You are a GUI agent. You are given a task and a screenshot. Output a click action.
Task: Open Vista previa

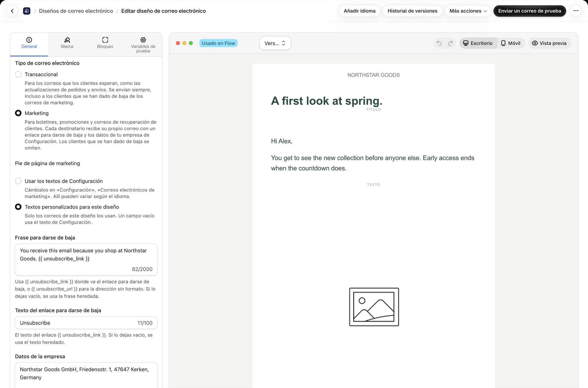pos(549,43)
